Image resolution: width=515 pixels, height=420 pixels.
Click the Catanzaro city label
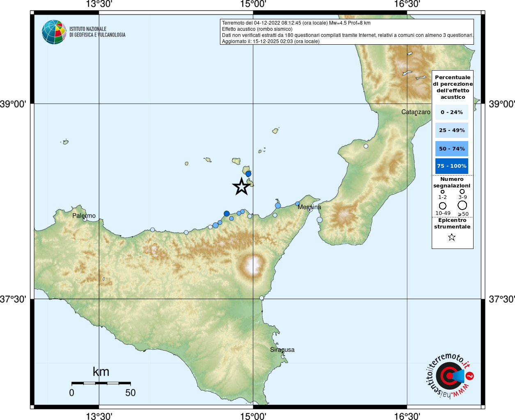(x=416, y=112)
